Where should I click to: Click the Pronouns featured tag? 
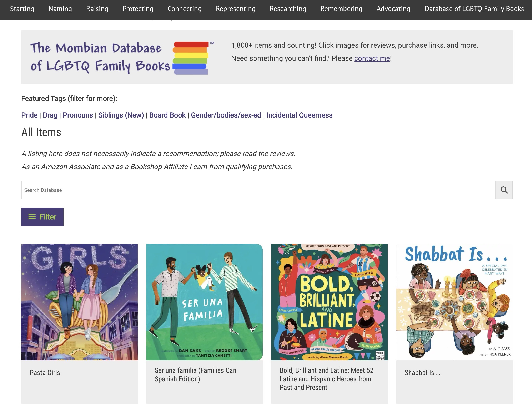click(78, 115)
